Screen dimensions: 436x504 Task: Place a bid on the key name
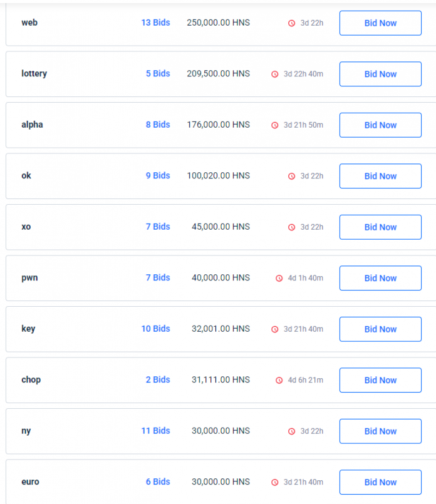(x=380, y=329)
